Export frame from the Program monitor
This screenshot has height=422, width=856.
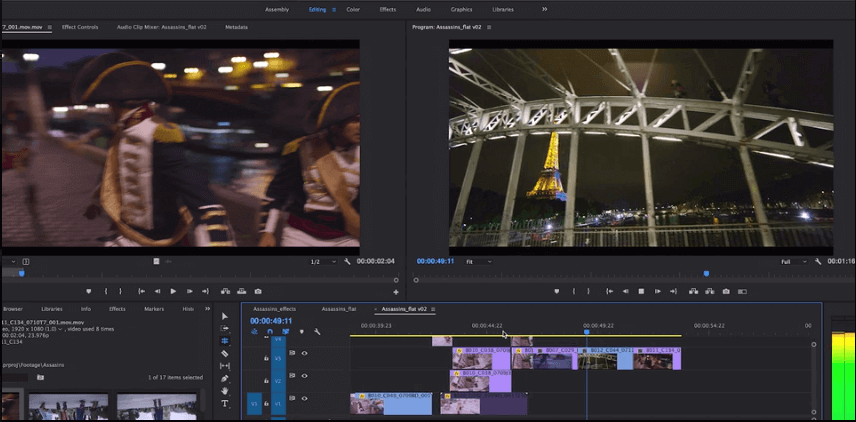point(726,292)
